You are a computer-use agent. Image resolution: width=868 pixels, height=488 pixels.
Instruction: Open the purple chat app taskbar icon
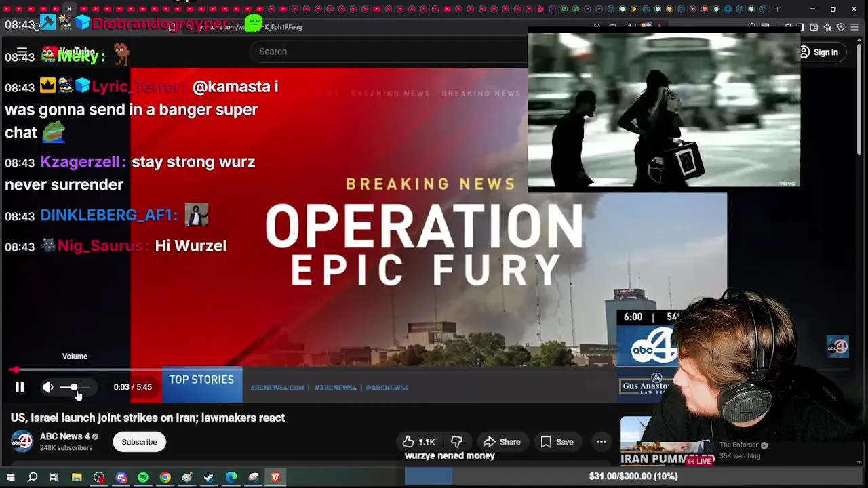coord(121,477)
